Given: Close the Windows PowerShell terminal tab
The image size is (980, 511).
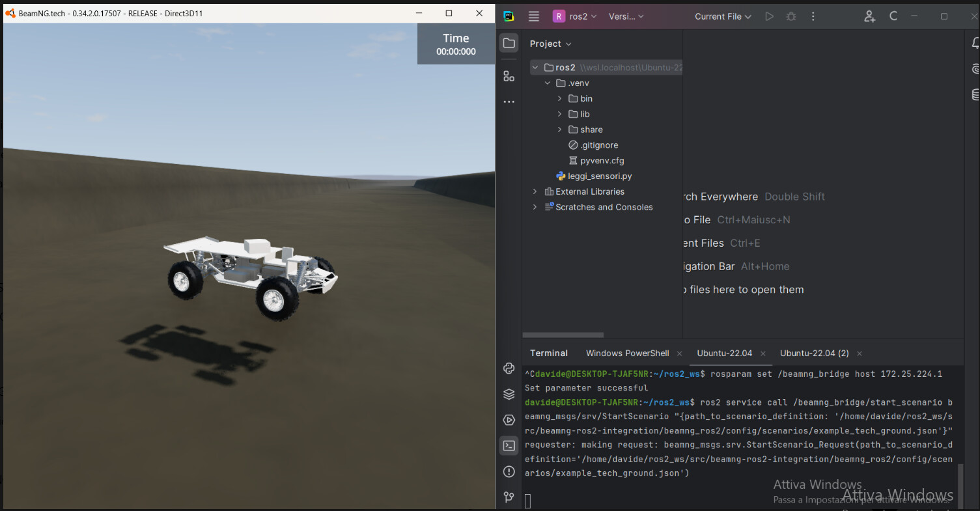Looking at the screenshot, I should coord(679,353).
